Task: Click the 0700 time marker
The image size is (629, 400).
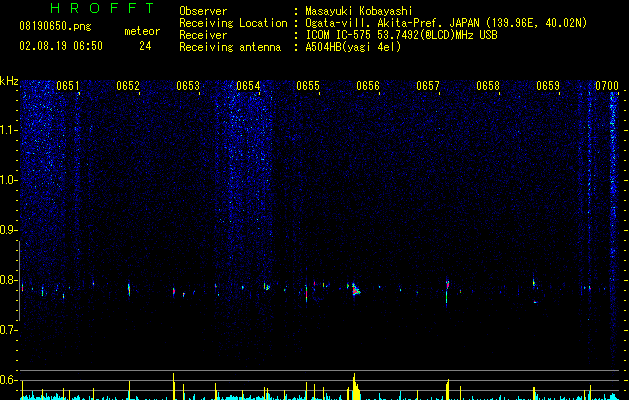Action: (607, 86)
